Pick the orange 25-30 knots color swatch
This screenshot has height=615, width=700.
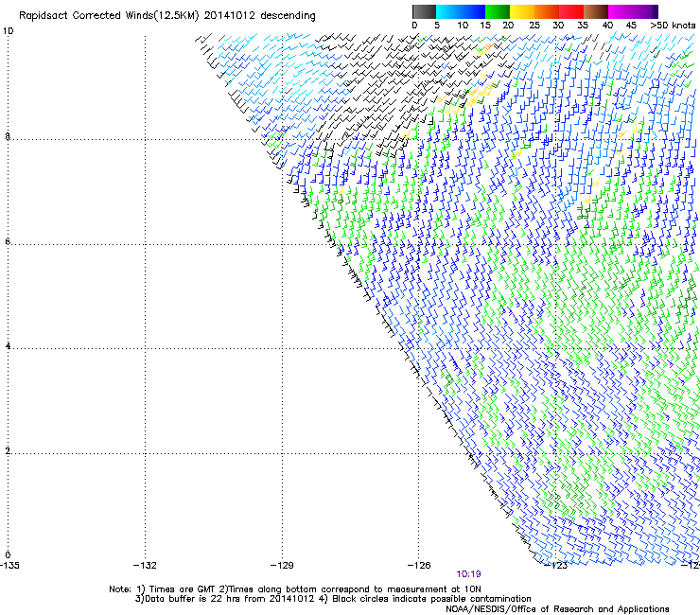pyautogui.click(x=547, y=11)
